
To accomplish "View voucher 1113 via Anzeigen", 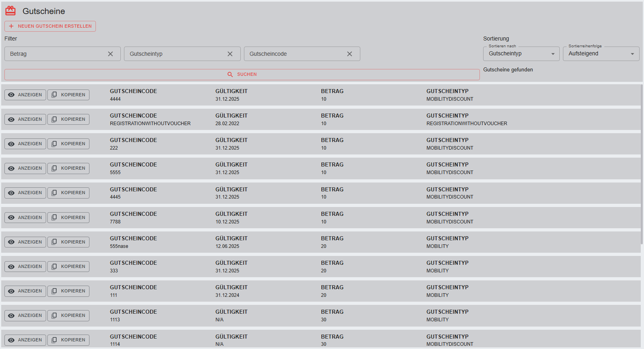I will pos(25,315).
